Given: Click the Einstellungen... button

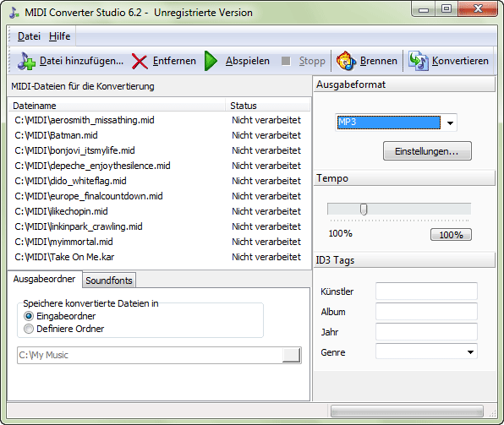Looking at the screenshot, I should pyautogui.click(x=427, y=151).
